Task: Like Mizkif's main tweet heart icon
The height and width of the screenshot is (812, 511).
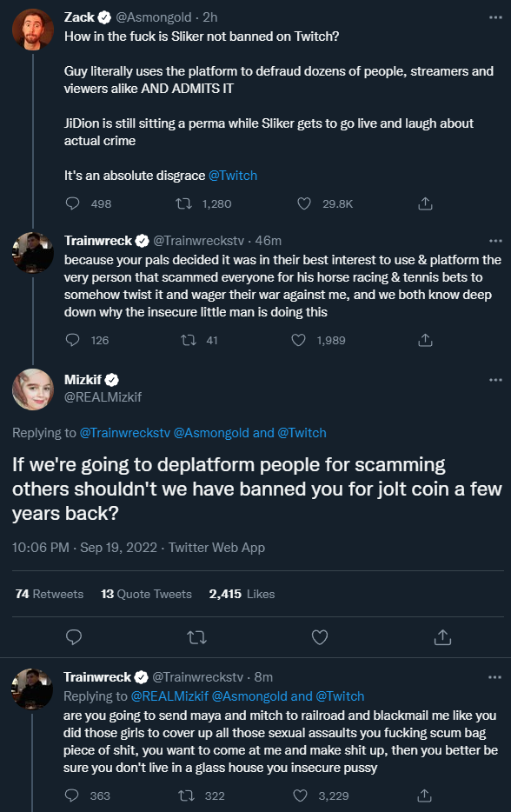Action: pyautogui.click(x=320, y=637)
